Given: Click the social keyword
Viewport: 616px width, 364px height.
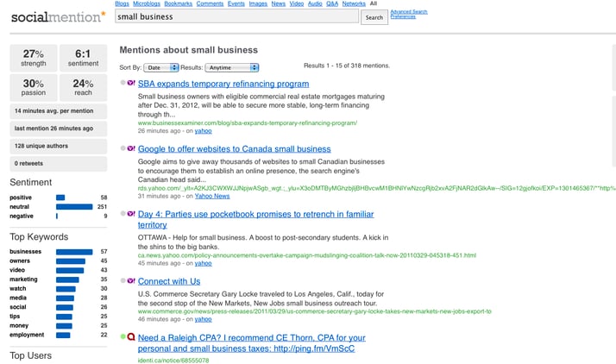Looking at the screenshot, I should click(18, 307).
